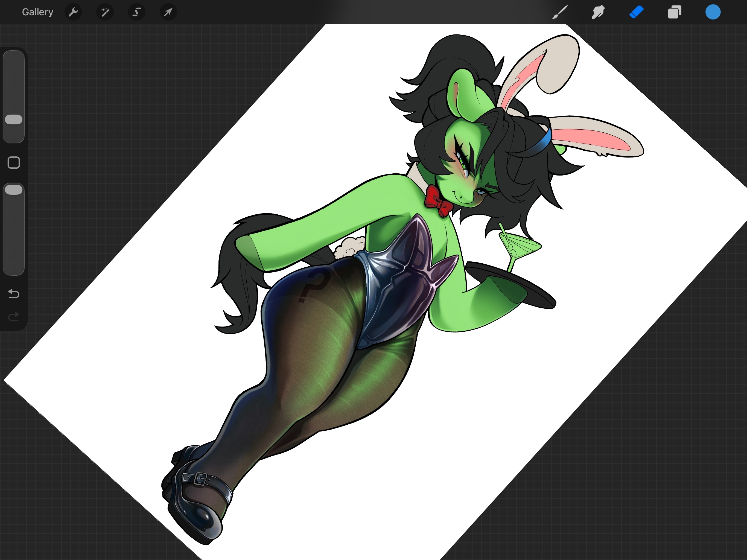Return to Gallery
747x560 pixels.
click(x=37, y=12)
